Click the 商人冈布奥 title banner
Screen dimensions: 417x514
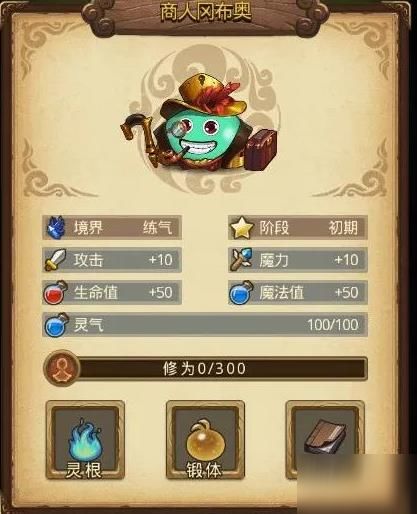pyautogui.click(x=205, y=13)
